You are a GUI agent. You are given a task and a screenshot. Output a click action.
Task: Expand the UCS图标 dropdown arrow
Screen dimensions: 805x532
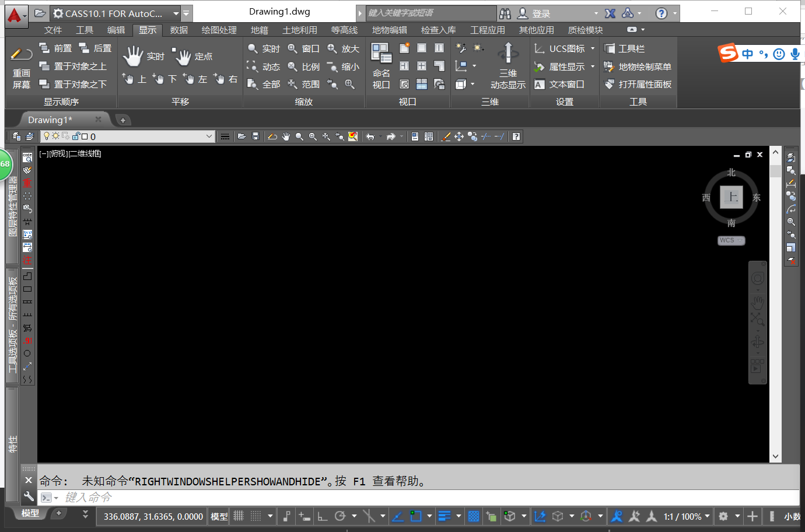(x=593, y=49)
